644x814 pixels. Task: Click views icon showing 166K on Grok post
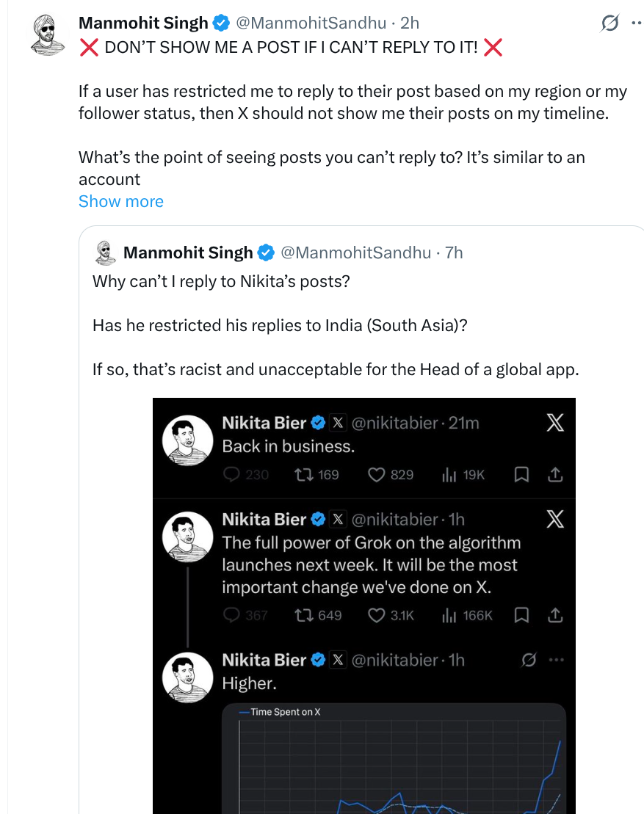pos(449,615)
